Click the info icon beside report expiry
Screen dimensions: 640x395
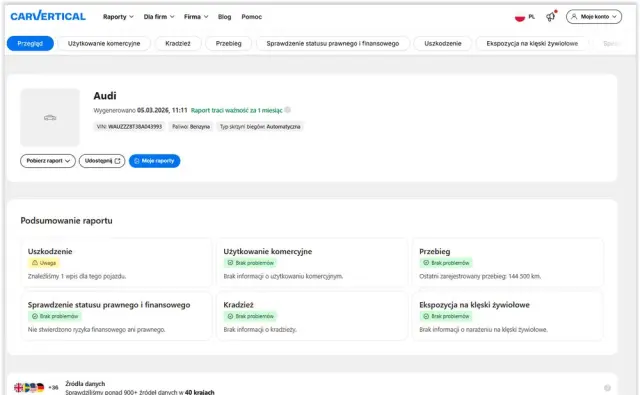[x=287, y=110]
